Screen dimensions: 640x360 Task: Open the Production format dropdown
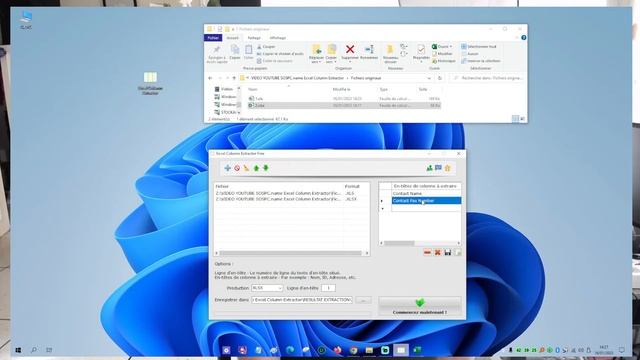point(267,288)
